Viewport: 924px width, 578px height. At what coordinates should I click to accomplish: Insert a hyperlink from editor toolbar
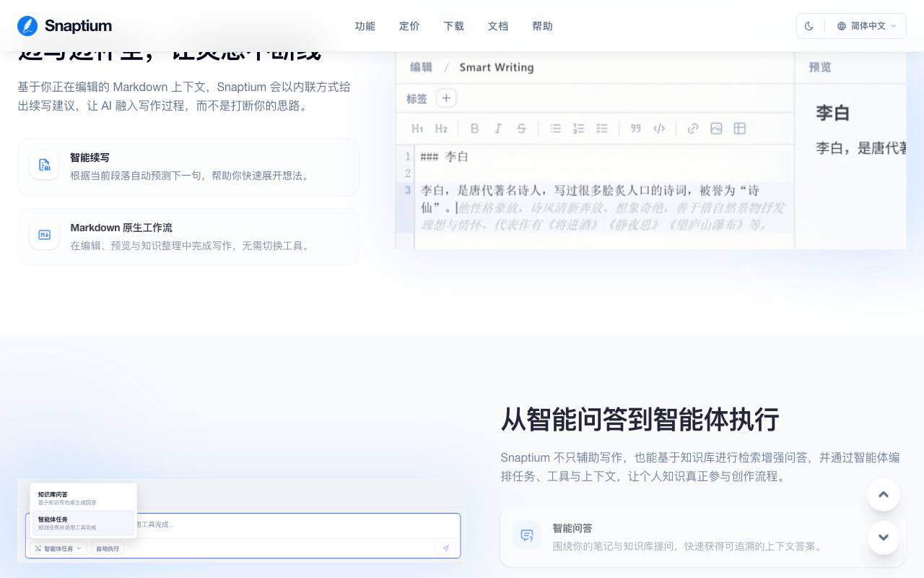pyautogui.click(x=693, y=129)
